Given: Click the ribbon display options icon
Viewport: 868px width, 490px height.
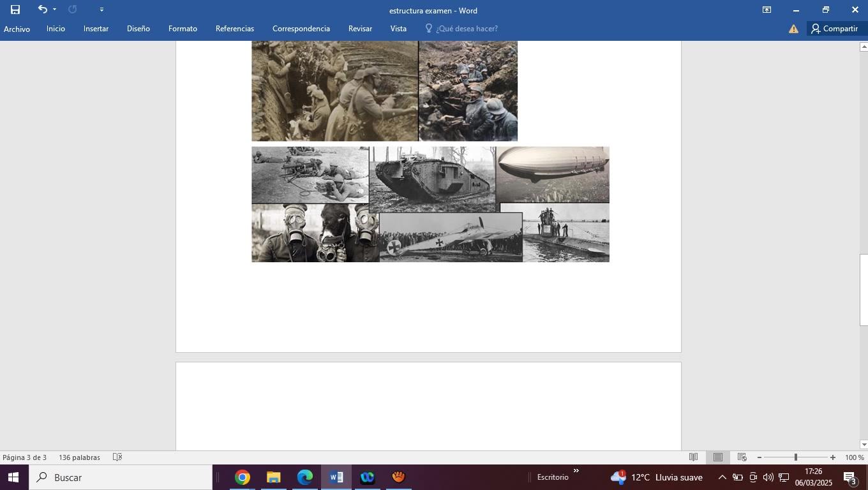Looking at the screenshot, I should pyautogui.click(x=767, y=10).
